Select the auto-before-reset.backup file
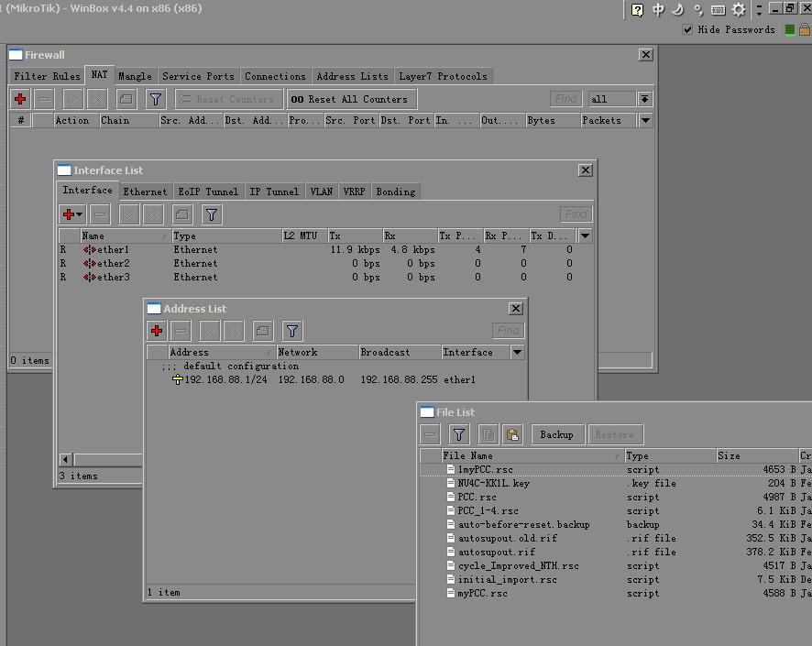The width and height of the screenshot is (812, 646). tap(615, 524)
